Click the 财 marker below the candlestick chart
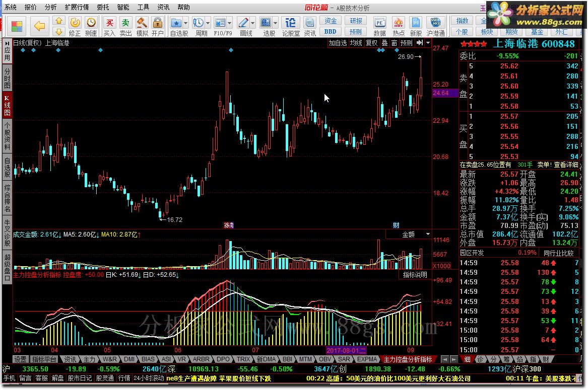The image size is (588, 390). pyautogui.click(x=396, y=225)
